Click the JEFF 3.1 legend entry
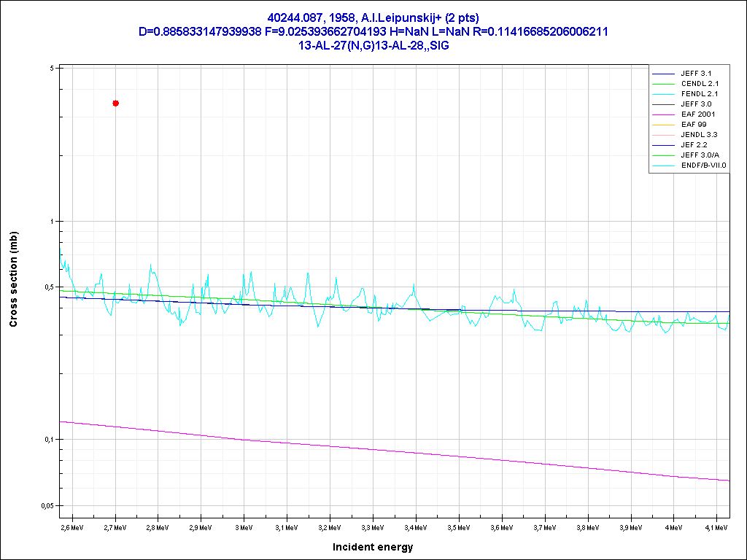Viewport: 747px width, 560px height. [695, 74]
